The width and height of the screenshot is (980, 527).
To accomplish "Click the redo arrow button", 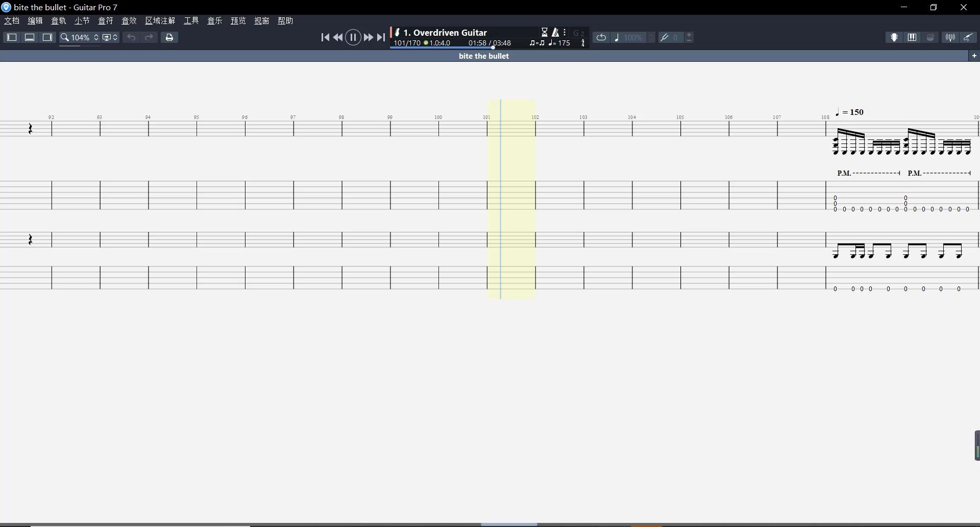I will pos(149,37).
